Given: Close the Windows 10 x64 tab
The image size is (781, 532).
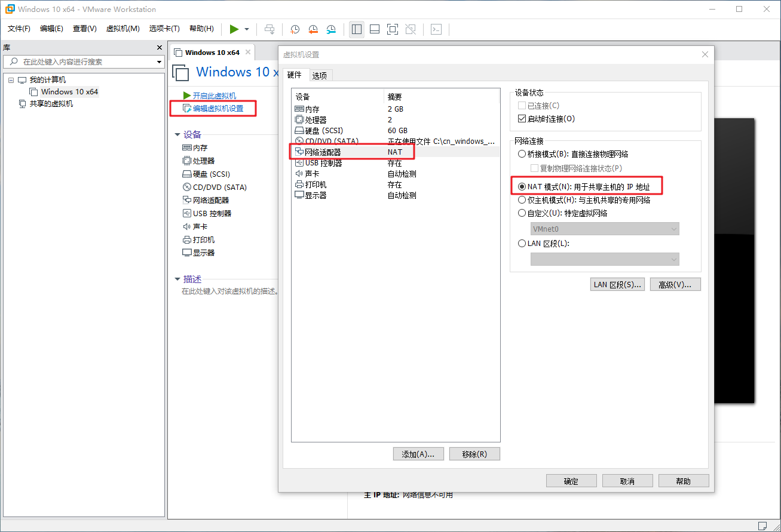Looking at the screenshot, I should pyautogui.click(x=247, y=53).
